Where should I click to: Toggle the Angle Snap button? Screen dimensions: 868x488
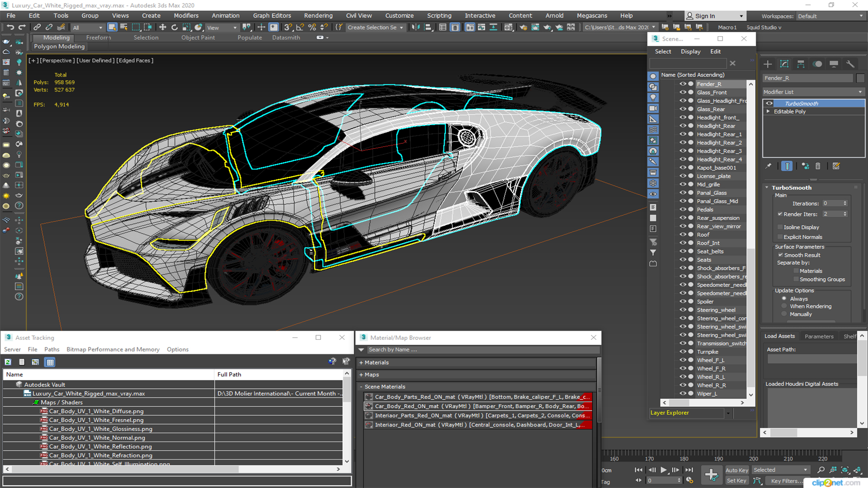(x=300, y=28)
